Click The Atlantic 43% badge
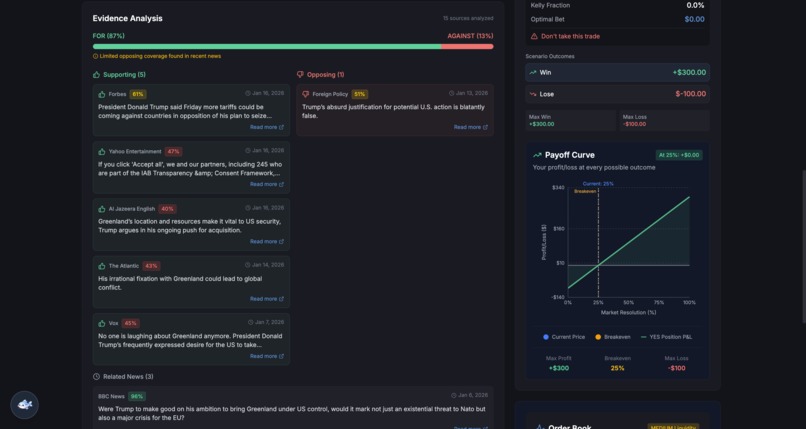The height and width of the screenshot is (429, 806). click(151, 266)
